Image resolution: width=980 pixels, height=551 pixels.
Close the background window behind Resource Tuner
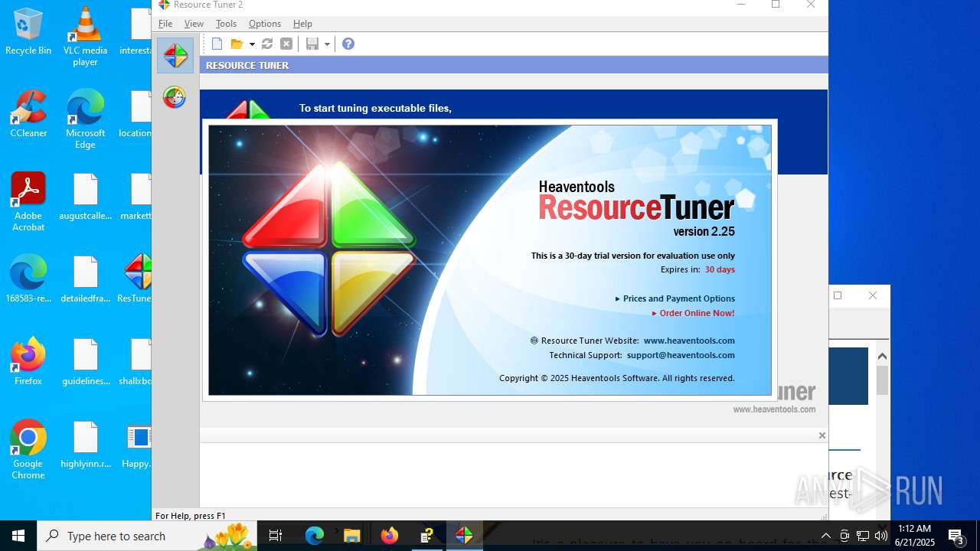(873, 295)
